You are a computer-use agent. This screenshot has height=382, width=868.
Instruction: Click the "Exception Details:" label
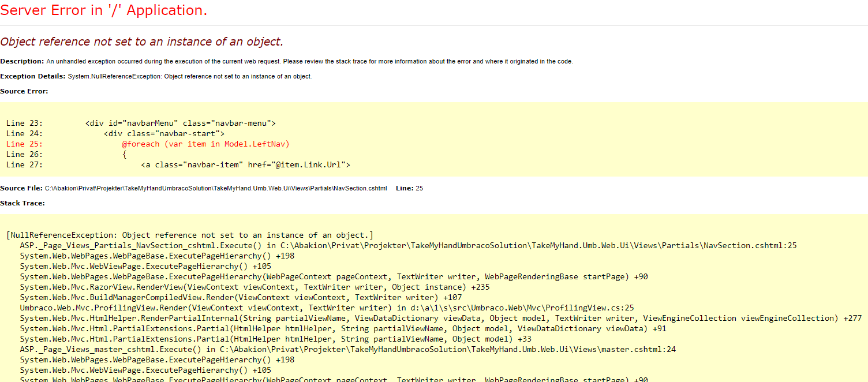tap(33, 76)
